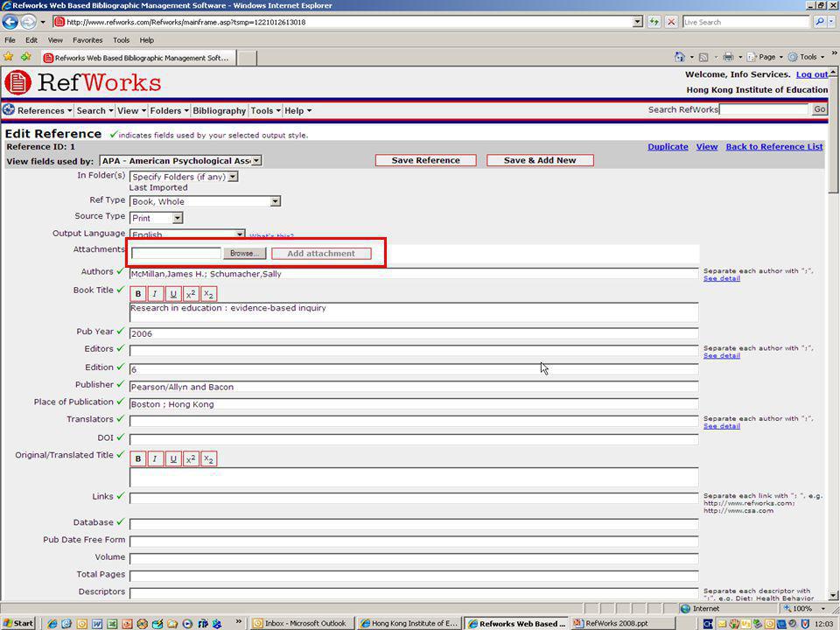Click the Go button beside Search RefWorks
This screenshot has height=630, width=840.
pos(820,109)
